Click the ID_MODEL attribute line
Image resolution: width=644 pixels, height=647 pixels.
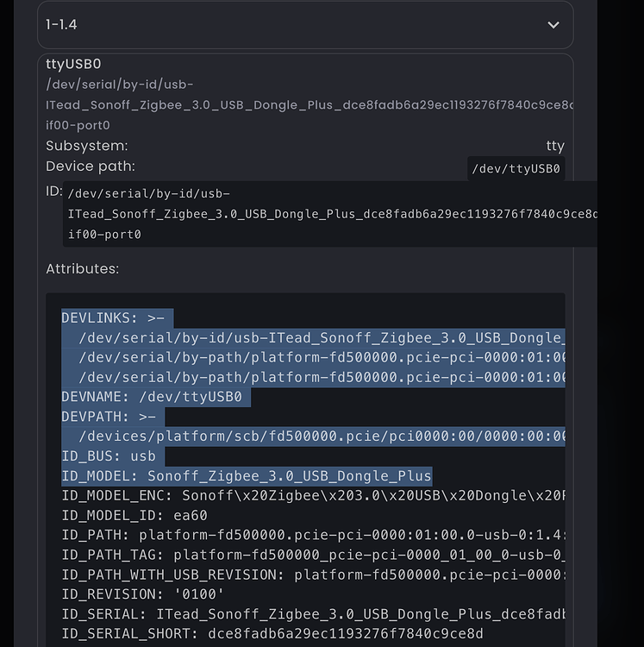(246, 476)
